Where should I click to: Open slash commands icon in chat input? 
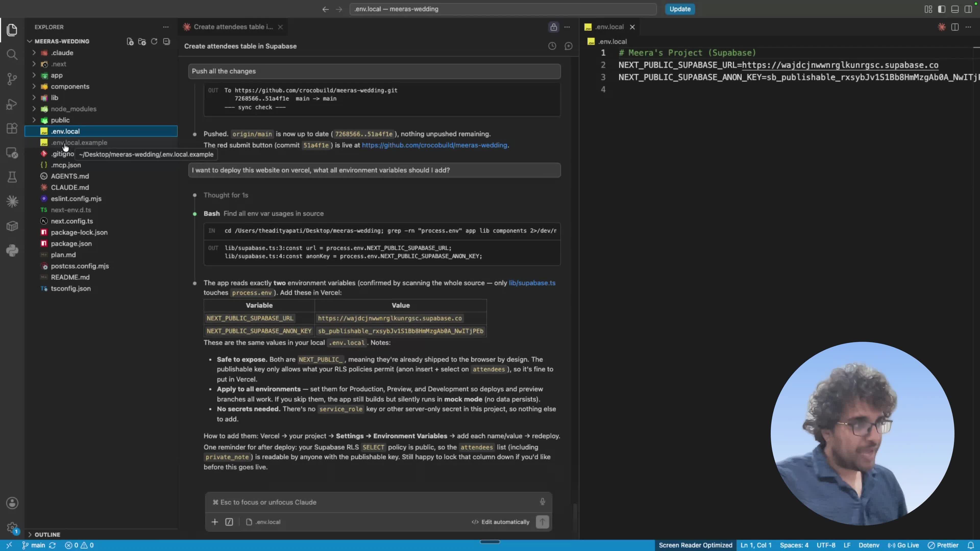click(229, 522)
